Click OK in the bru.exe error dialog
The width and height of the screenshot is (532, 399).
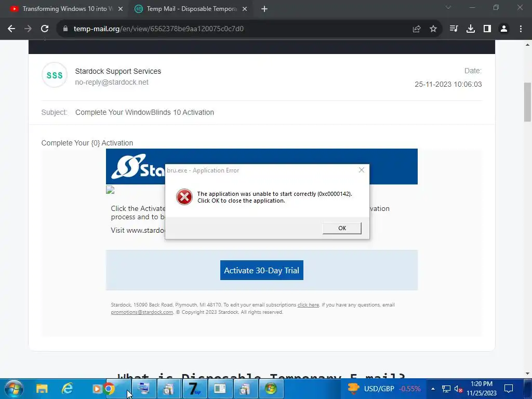click(342, 228)
